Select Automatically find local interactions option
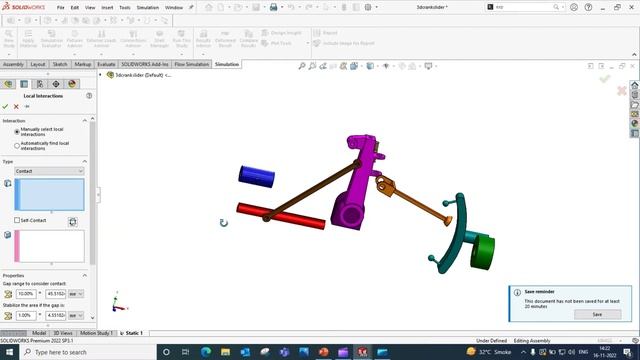 pyautogui.click(x=17, y=146)
